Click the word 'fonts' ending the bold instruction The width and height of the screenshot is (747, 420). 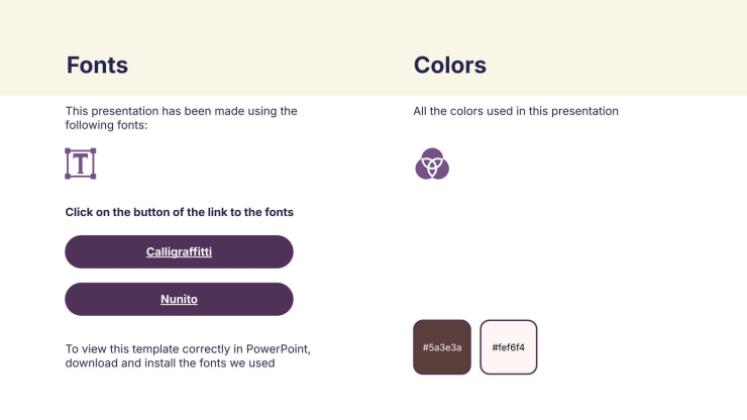coord(279,212)
